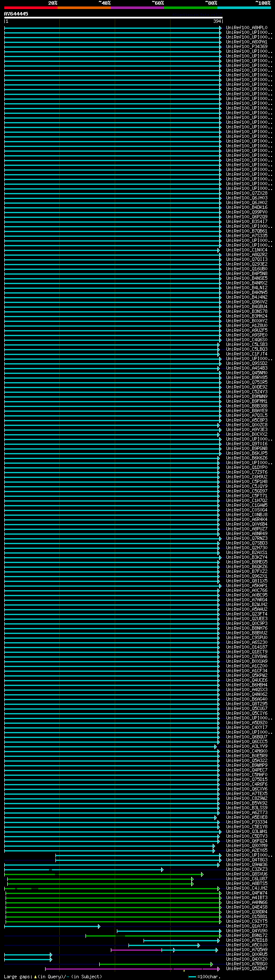The width and height of the screenshot is (275, 980).
Task: Open hit UniRef100_Q99PV0
Action: click(247, 212)
